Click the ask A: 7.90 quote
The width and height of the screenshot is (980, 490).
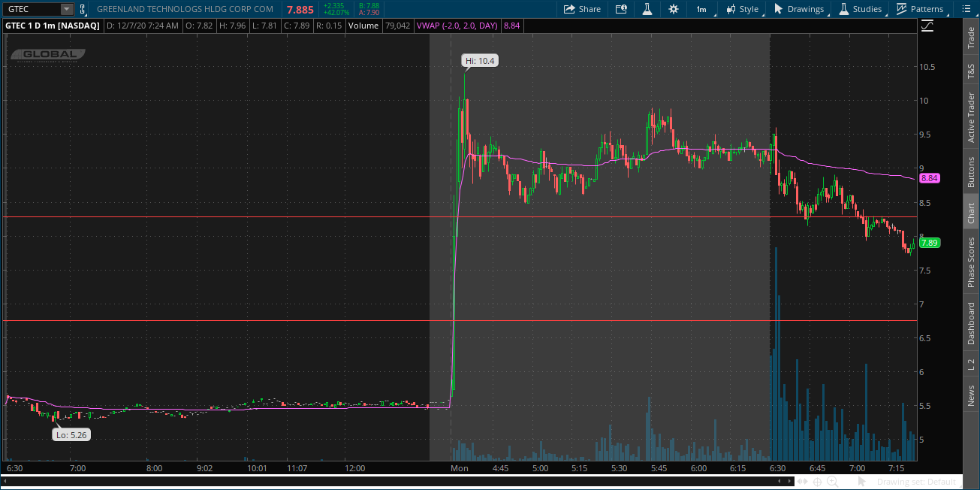369,13
